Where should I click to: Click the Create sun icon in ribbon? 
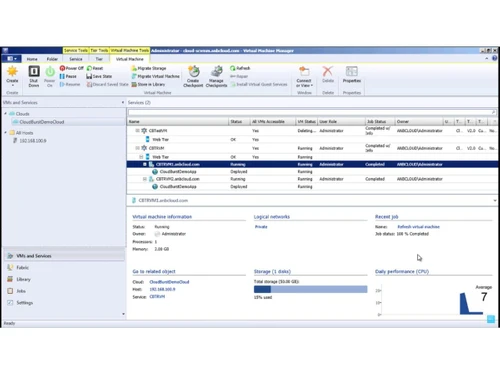12,71
